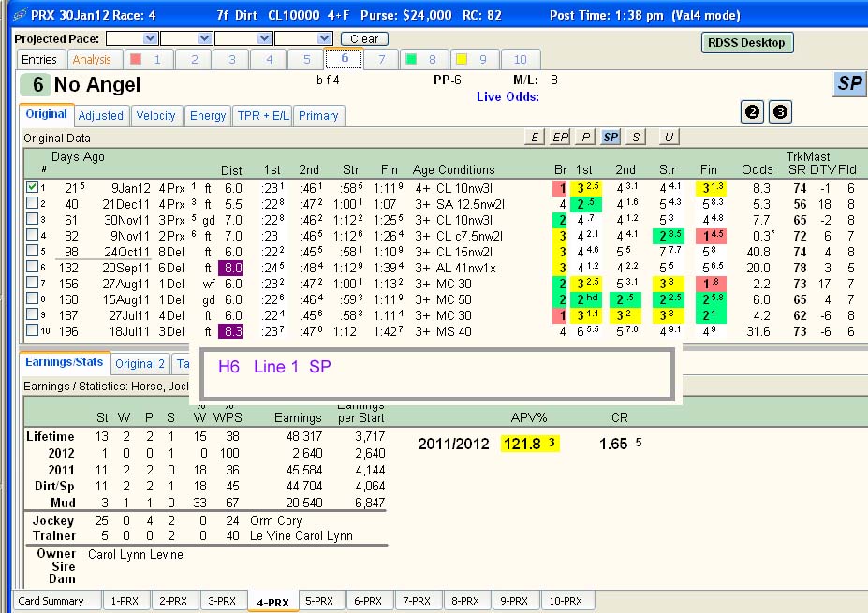Switch to the Original 2 tab

click(140, 363)
